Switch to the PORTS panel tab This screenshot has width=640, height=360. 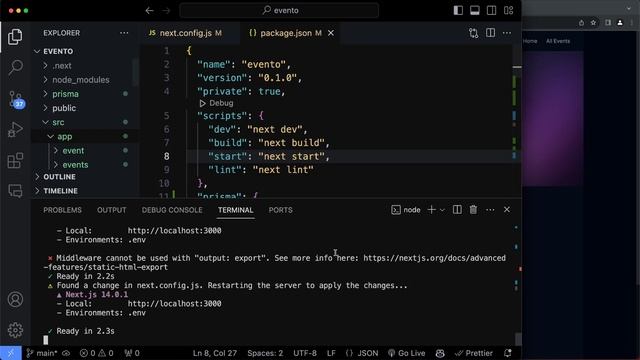(x=280, y=210)
